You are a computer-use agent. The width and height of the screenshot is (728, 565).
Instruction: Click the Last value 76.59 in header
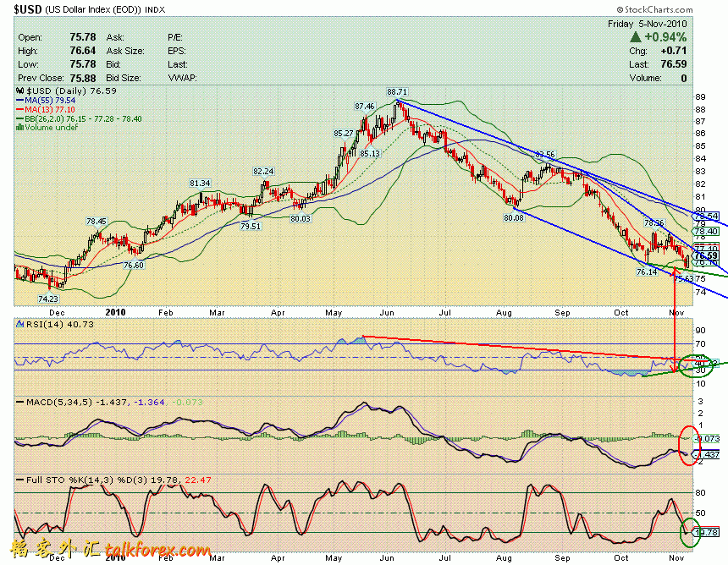[x=674, y=64]
